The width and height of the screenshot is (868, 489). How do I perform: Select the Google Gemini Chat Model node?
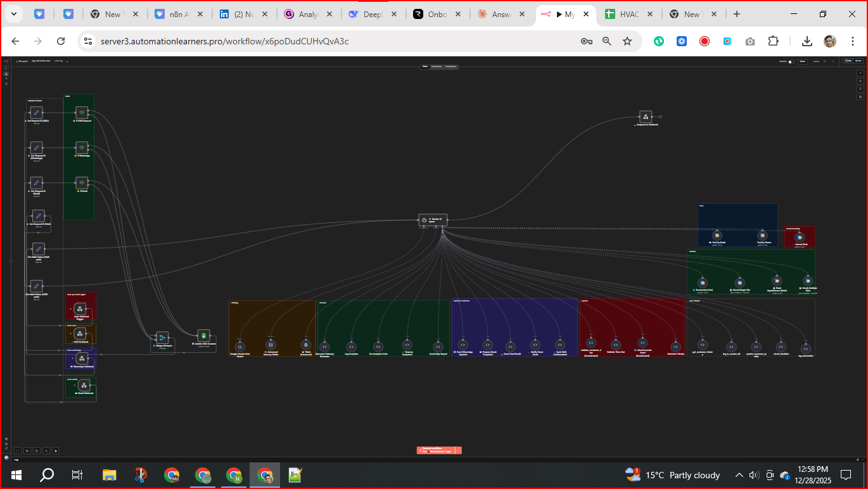(239, 346)
